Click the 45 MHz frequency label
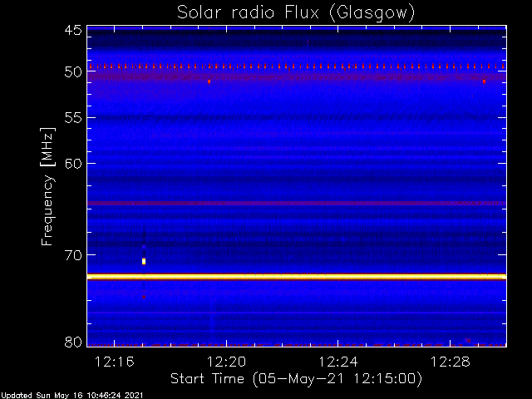 pyautogui.click(x=73, y=30)
